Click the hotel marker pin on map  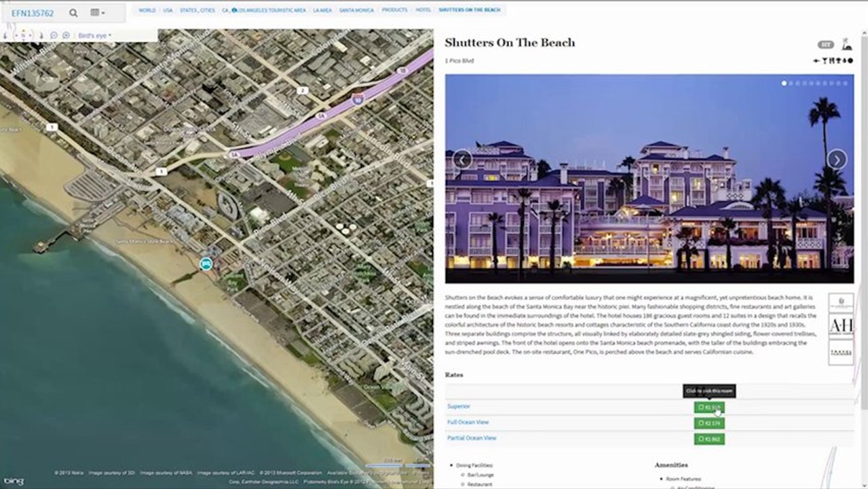point(206,264)
